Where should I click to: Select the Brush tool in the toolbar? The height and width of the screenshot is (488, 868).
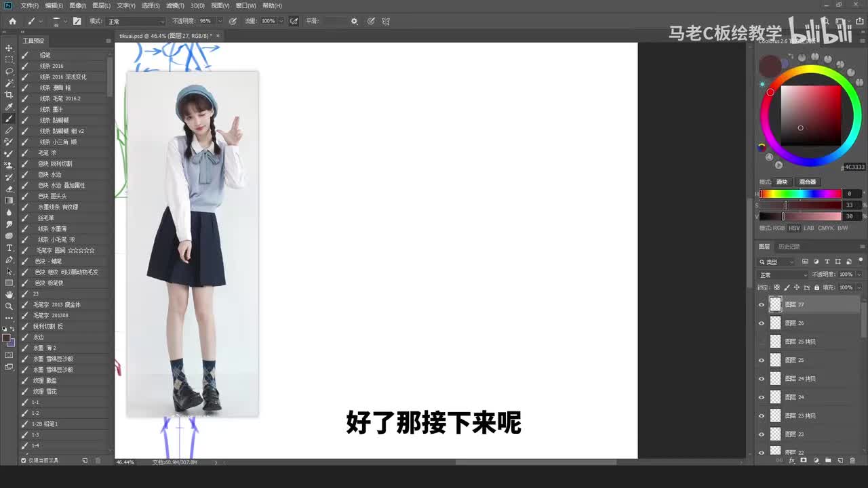coord(9,119)
